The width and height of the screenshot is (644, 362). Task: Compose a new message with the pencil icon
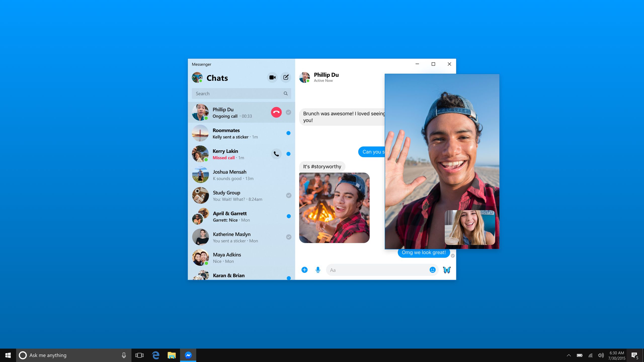(286, 77)
